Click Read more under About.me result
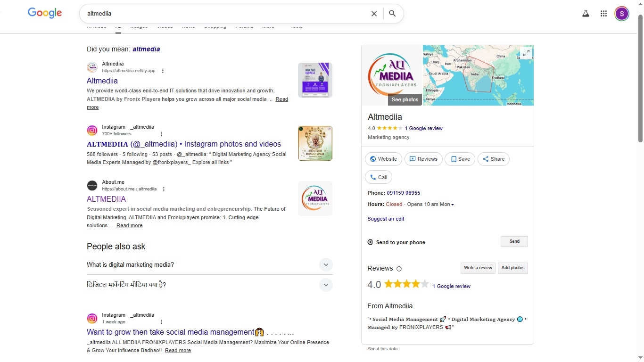 (x=129, y=225)
